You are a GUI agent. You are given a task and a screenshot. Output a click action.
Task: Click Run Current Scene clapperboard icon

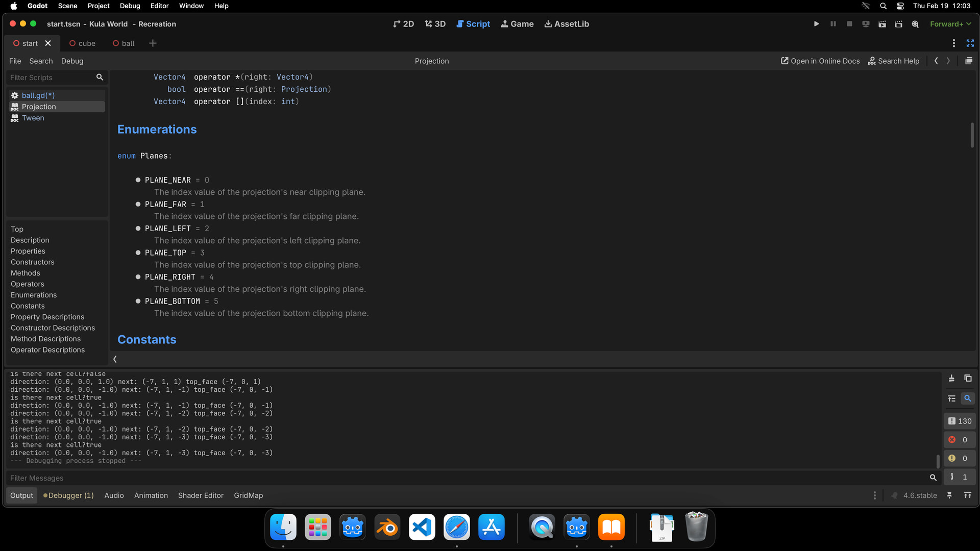[x=882, y=24]
